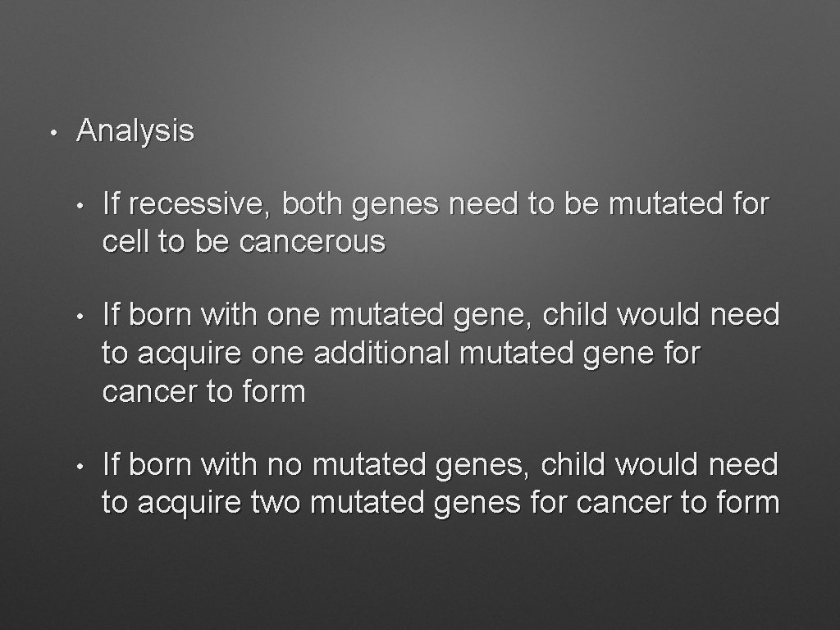Click the bullet before 'If recessive'

(x=80, y=206)
